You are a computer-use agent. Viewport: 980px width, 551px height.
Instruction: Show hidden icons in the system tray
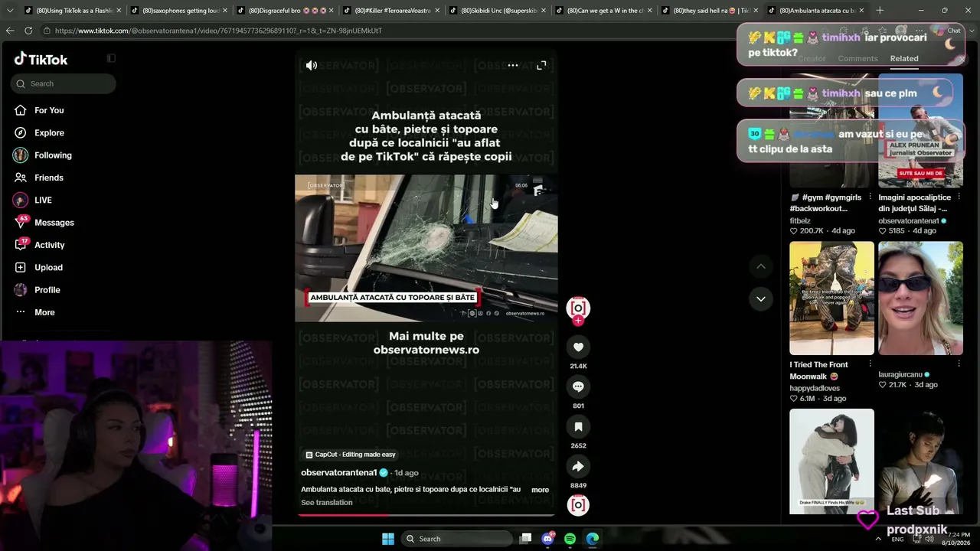click(877, 539)
